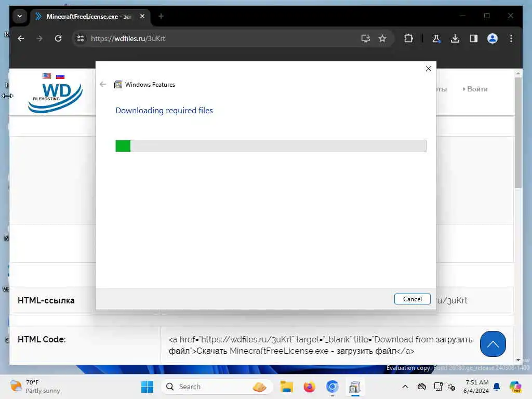The image size is (532, 399).
Task: Open browser three-dot menu
Action: pyautogui.click(x=511, y=38)
